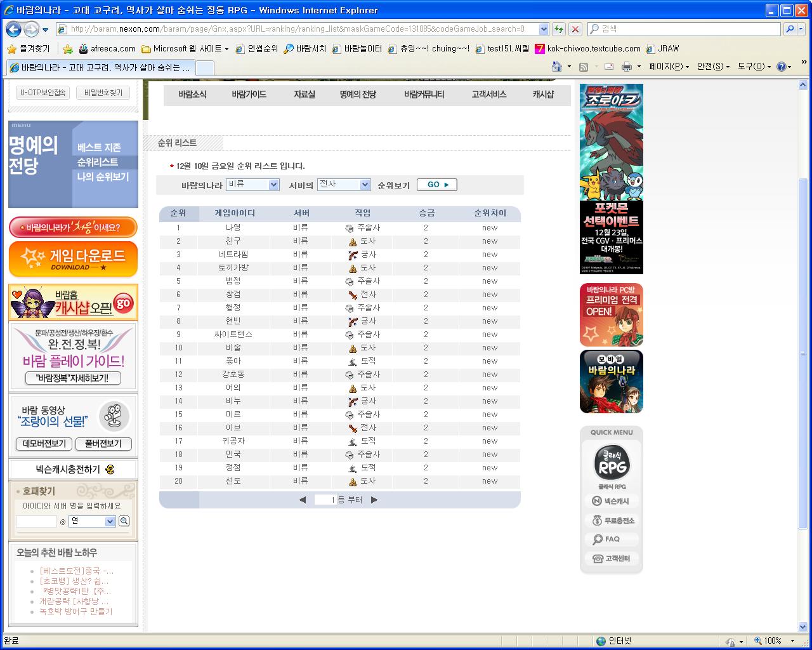Screen dimensions: 812x650
Task: Open 무료충전소 from the Quick Menu
Action: click(611, 520)
